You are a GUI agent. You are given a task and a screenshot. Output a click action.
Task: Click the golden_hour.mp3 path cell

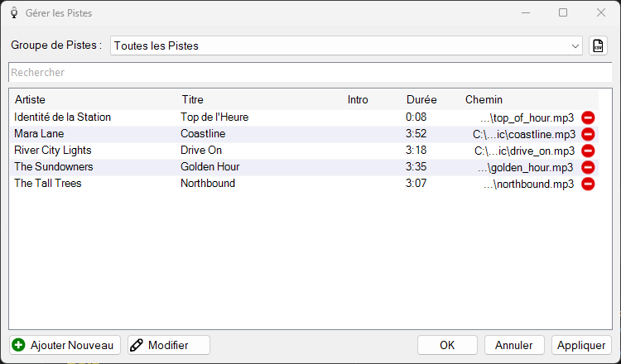click(525, 168)
